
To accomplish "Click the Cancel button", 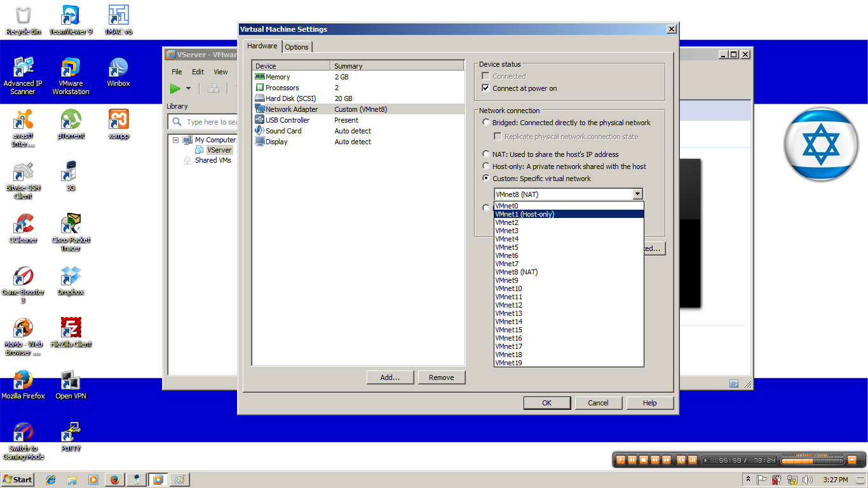I will click(599, 403).
